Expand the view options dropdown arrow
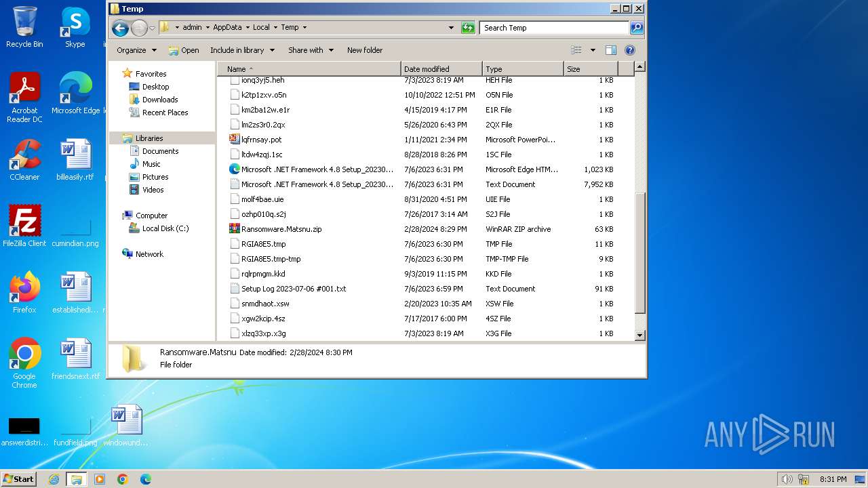Screen dimensions: 868x488 (593, 50)
